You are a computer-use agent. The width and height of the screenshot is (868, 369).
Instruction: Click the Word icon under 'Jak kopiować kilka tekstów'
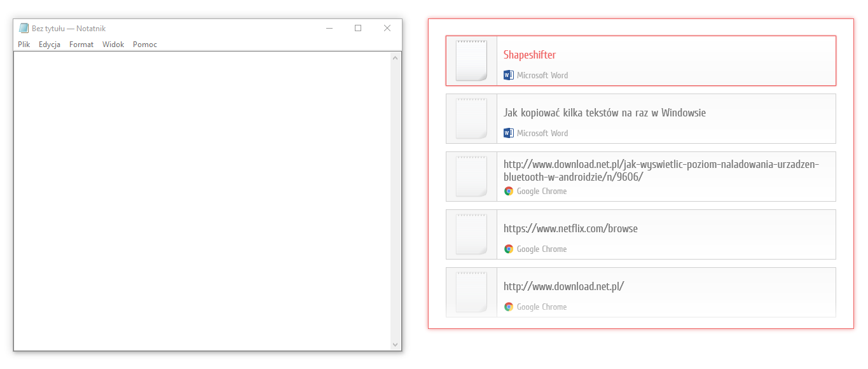click(509, 133)
